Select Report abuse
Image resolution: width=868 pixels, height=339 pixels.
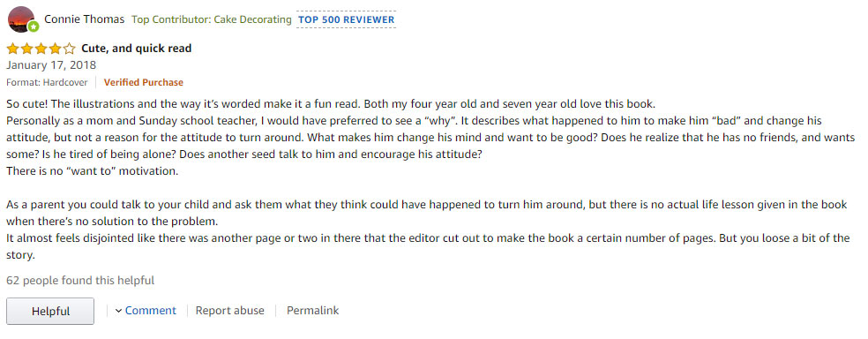click(x=229, y=311)
